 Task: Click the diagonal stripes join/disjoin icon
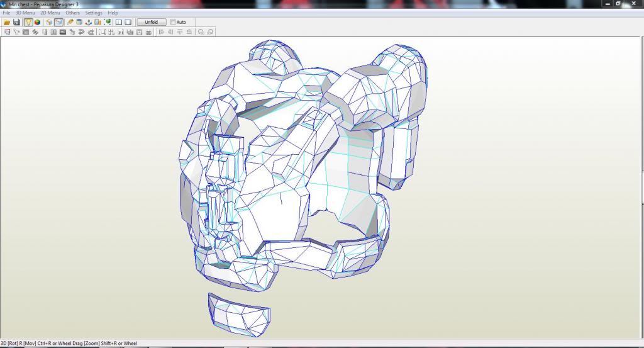(35, 32)
